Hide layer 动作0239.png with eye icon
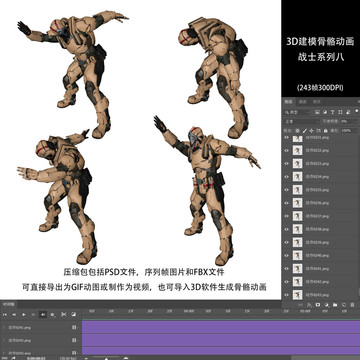The height and width of the screenshot is (360, 360). (x=286, y=242)
